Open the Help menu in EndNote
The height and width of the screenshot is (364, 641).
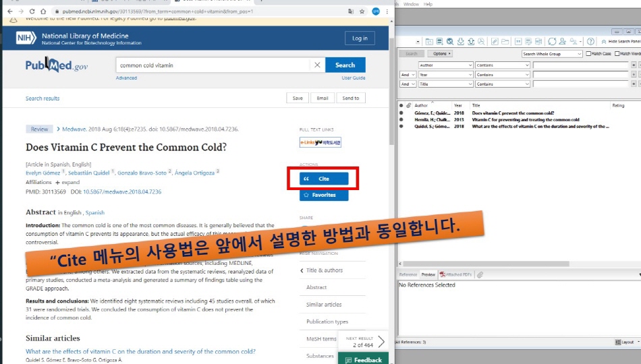pyautogui.click(x=428, y=4)
